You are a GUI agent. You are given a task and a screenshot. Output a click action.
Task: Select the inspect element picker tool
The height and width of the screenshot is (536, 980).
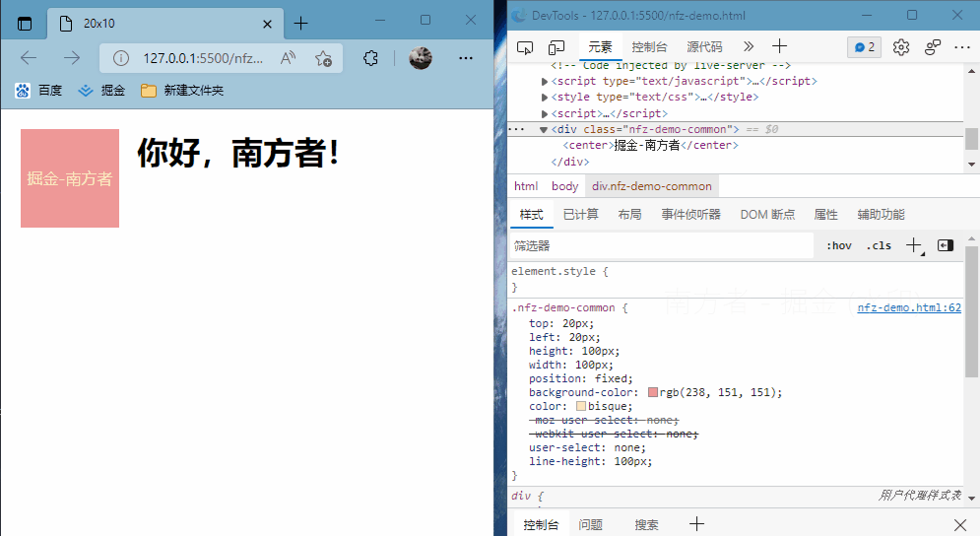525,47
